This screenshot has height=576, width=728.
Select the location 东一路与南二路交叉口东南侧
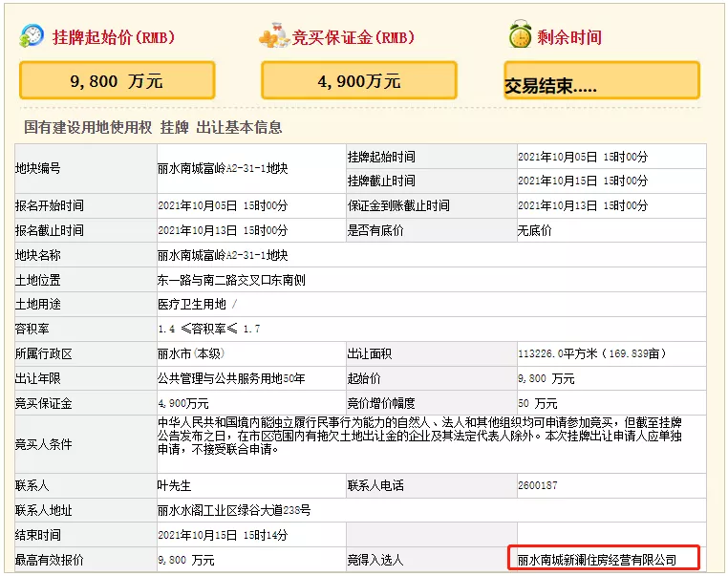[231, 280]
